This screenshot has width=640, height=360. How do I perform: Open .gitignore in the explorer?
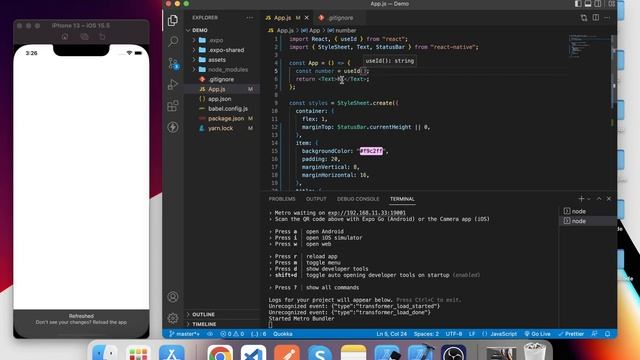[x=221, y=79]
